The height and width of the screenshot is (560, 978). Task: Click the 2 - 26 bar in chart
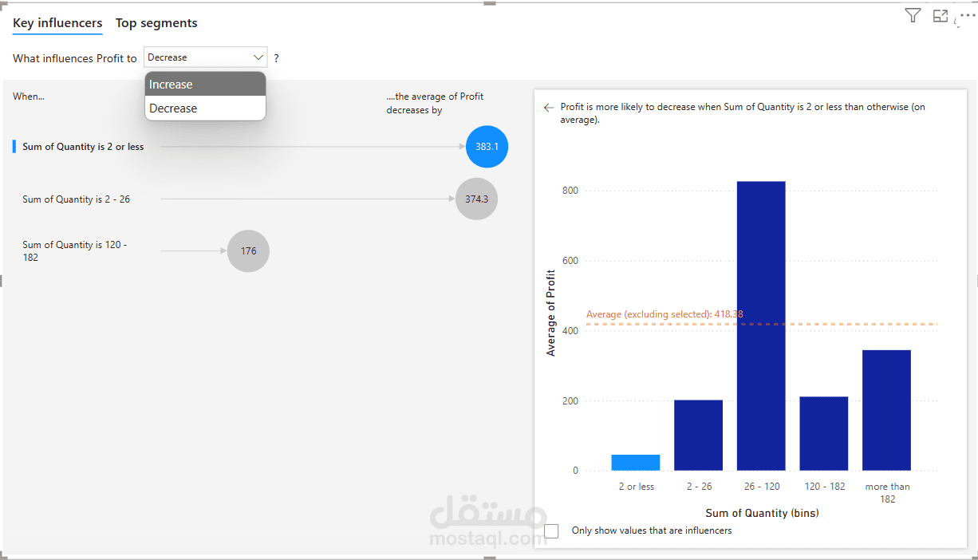[699, 436]
